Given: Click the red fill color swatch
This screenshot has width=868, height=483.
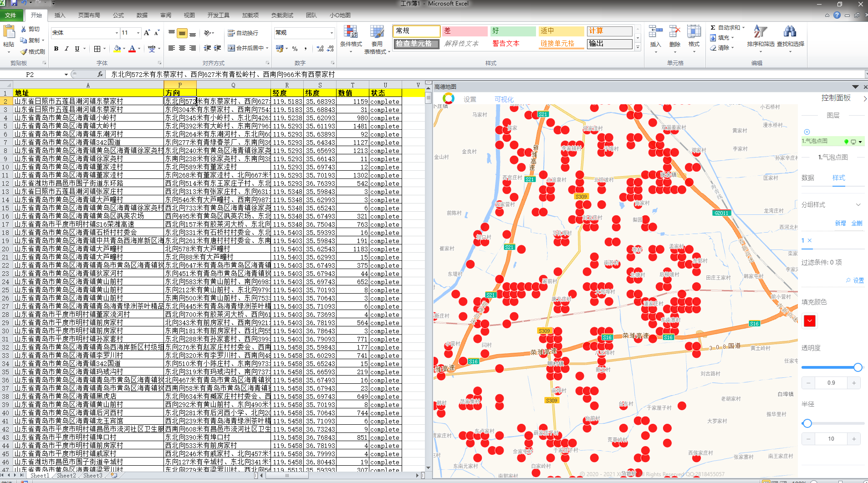Looking at the screenshot, I should (809, 321).
